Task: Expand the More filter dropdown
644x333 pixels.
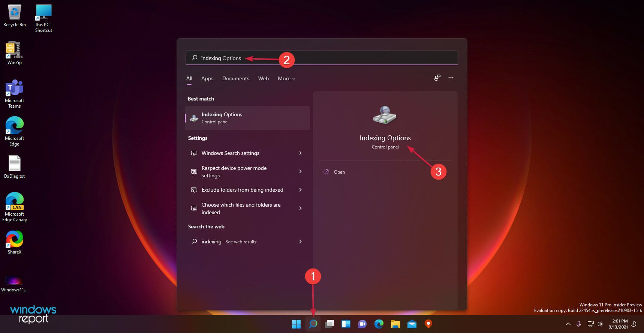Action: click(287, 78)
